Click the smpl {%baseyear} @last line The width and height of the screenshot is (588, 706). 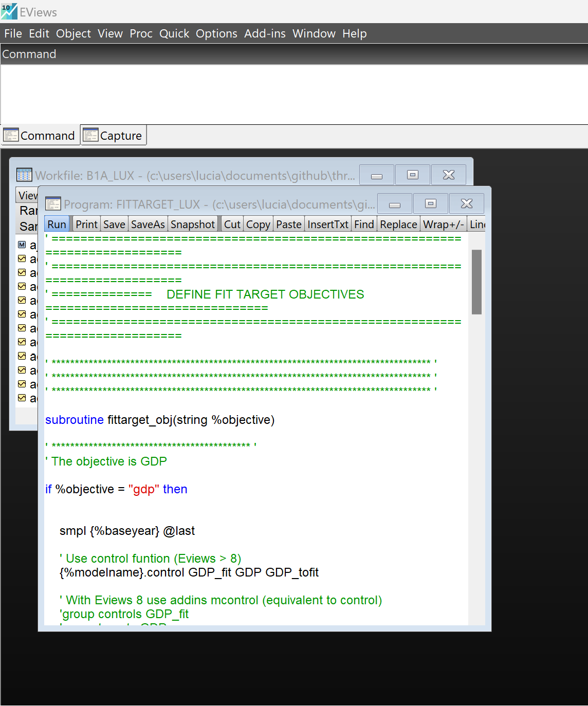127,531
